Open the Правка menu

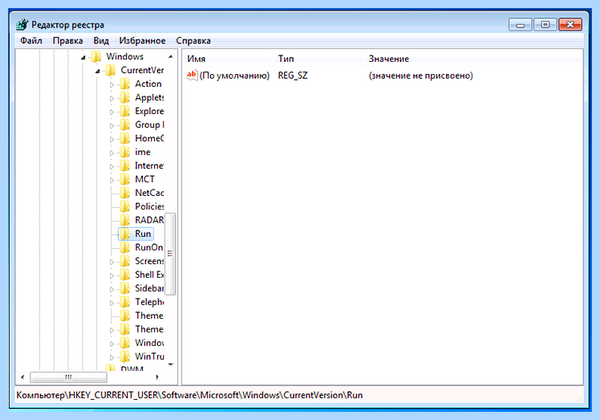pyautogui.click(x=68, y=41)
